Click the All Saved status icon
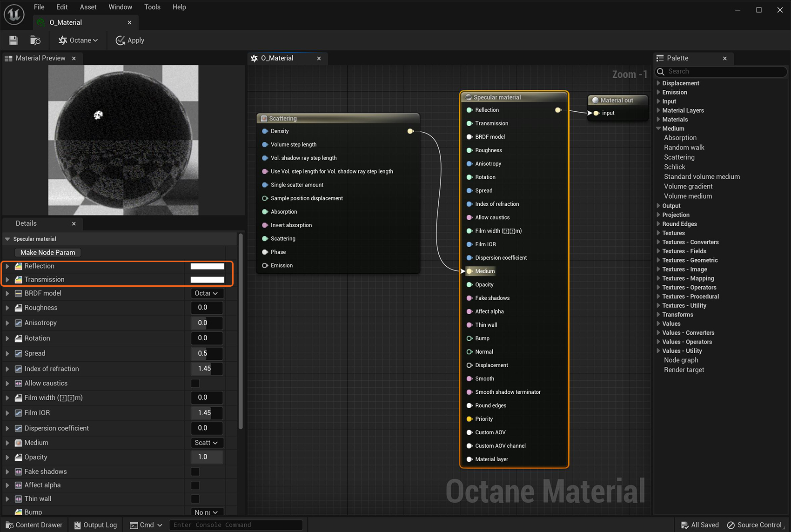 685,525
